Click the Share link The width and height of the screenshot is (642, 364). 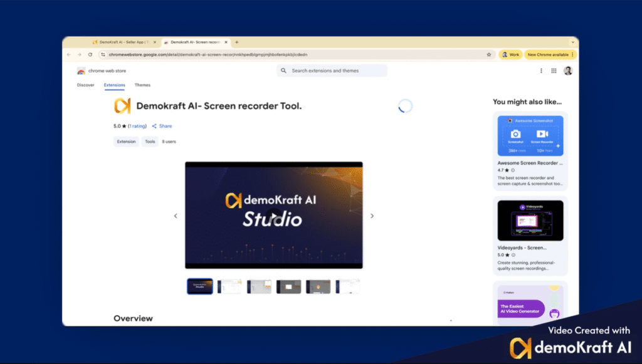click(x=162, y=126)
